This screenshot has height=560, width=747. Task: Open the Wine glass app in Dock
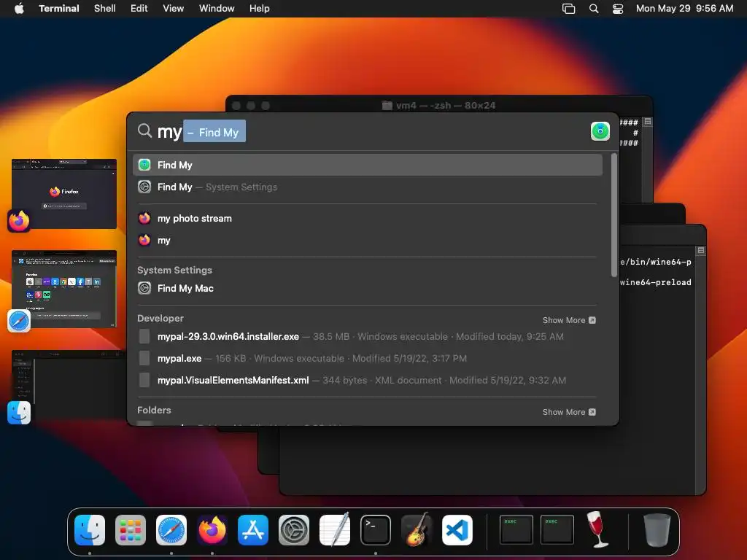(x=597, y=530)
